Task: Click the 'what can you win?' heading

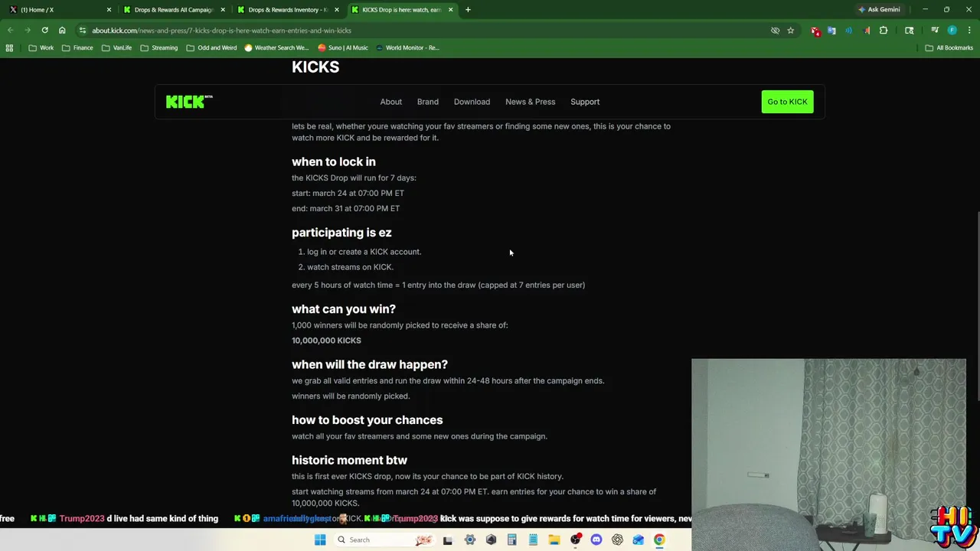Action: [x=344, y=309]
